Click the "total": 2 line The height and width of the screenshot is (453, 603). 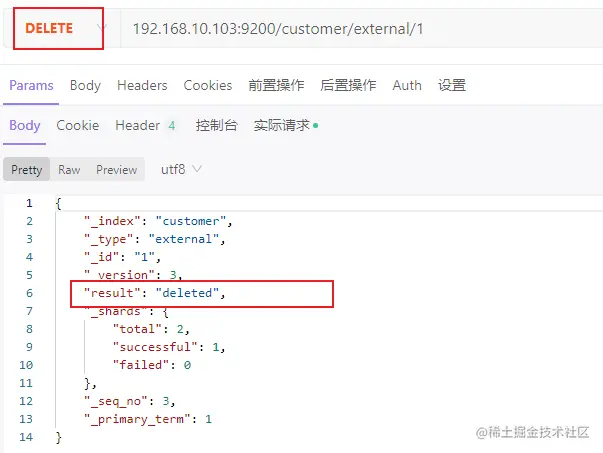[151, 329]
